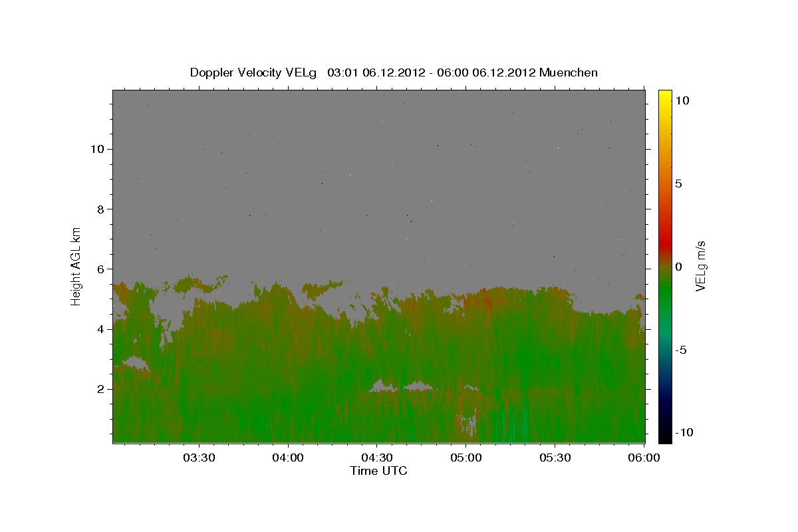Viewport: 798px width, 532px height.
Task: Click the "Height AGL km" axis label
Action: point(76,266)
